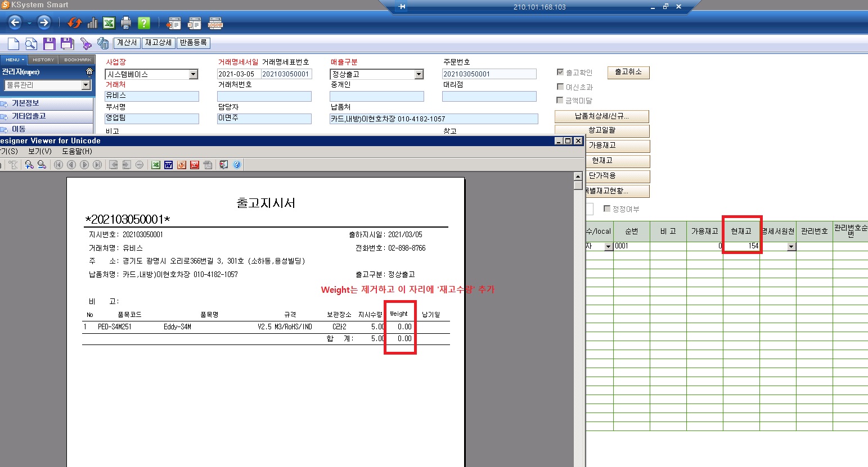The width and height of the screenshot is (868, 467).
Task: Export to Excel from KSystem top toolbar
Action: [109, 23]
